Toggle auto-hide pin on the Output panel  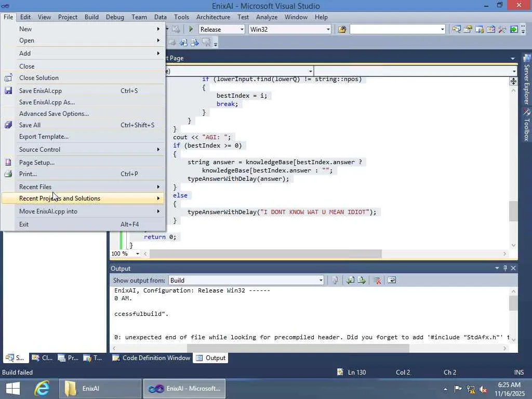coord(505,268)
